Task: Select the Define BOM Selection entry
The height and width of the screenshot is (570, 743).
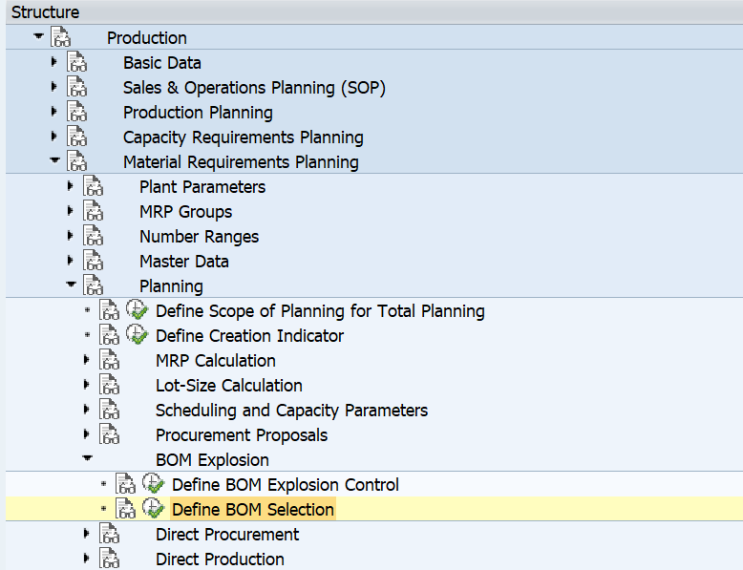Action: pos(253,509)
